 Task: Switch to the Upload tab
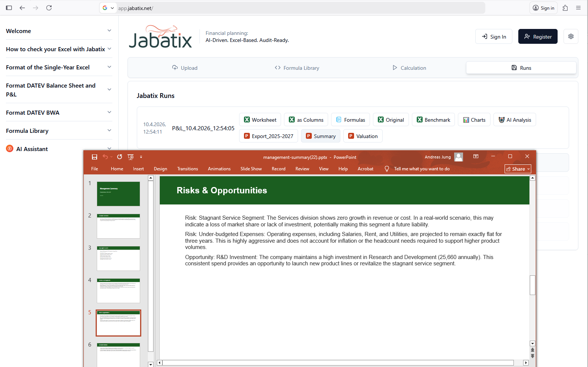pyautogui.click(x=185, y=68)
